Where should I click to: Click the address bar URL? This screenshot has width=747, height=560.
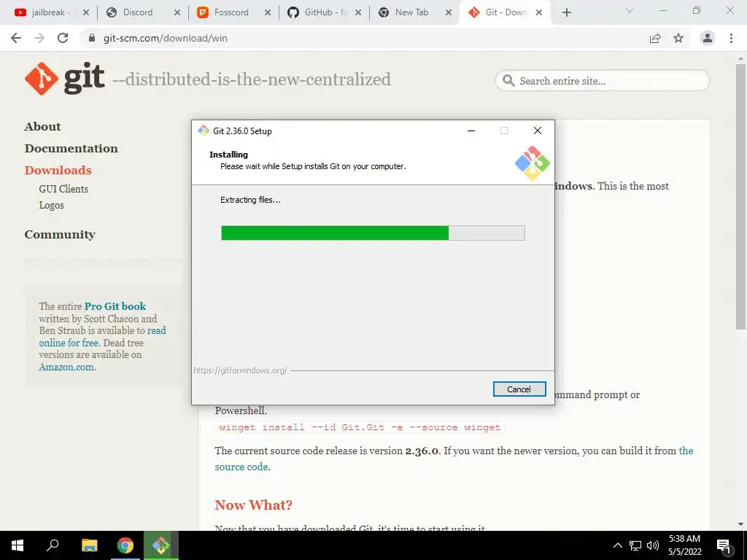166,38
